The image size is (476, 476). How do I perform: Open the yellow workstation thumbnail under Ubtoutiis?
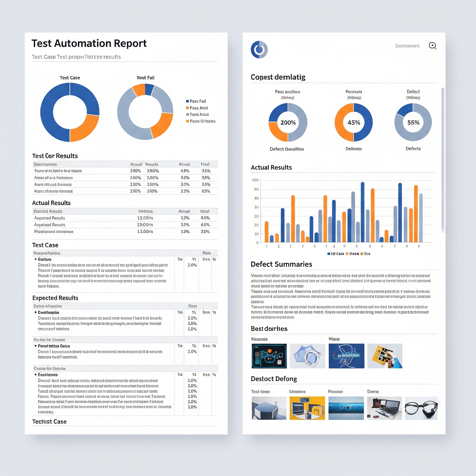pyautogui.click(x=307, y=408)
